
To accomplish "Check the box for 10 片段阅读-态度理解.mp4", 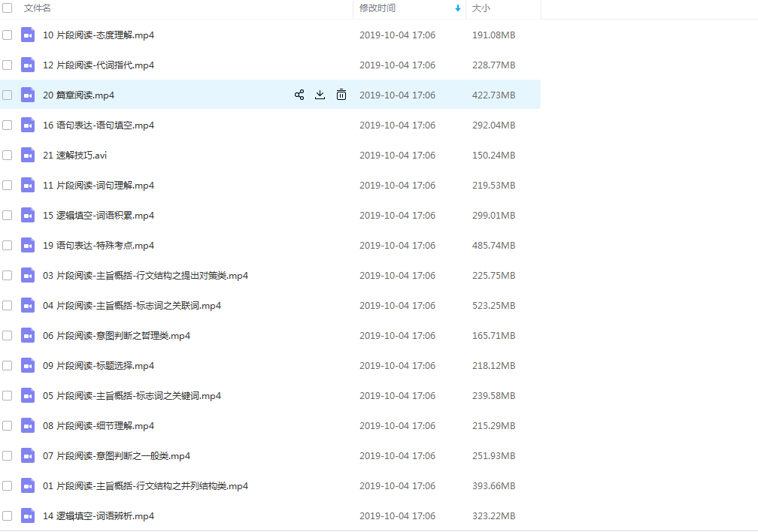I will pyautogui.click(x=8, y=35).
